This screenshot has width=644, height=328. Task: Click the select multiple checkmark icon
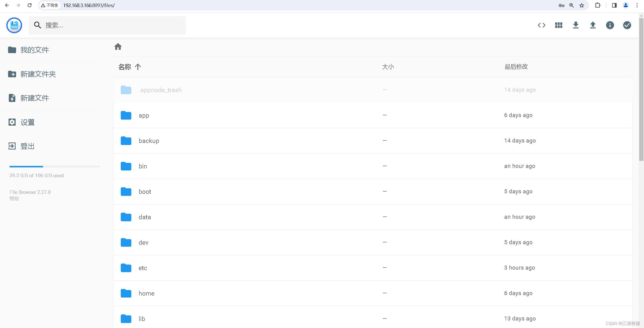627,25
